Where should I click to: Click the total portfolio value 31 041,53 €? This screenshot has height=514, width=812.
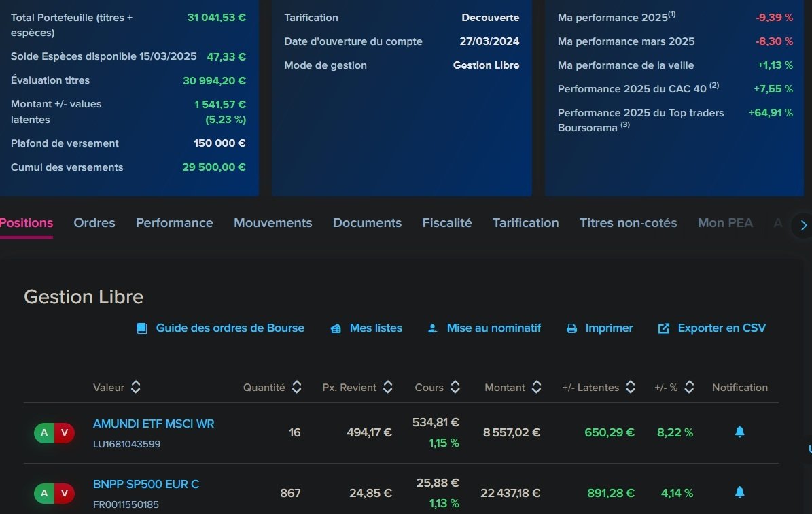[217, 18]
